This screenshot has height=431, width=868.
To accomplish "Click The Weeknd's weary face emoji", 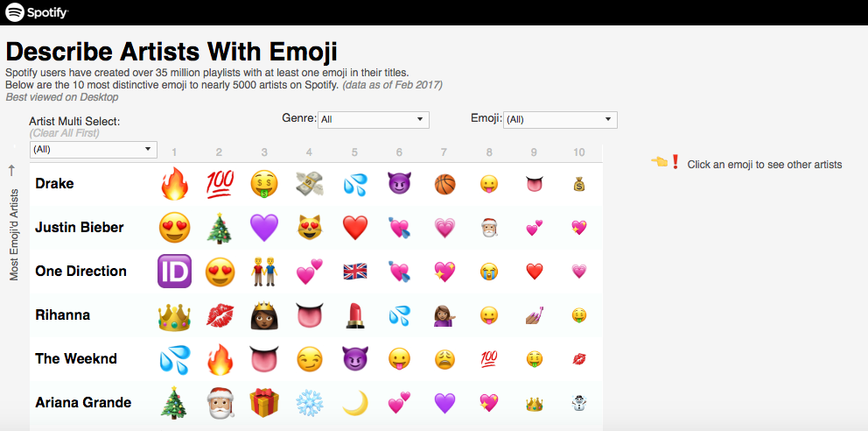I will tap(444, 359).
